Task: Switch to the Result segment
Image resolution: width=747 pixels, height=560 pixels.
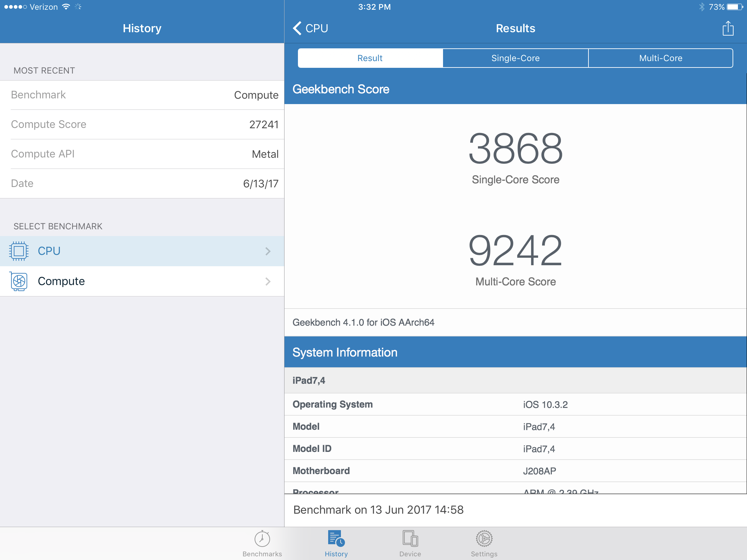Action: click(370, 58)
